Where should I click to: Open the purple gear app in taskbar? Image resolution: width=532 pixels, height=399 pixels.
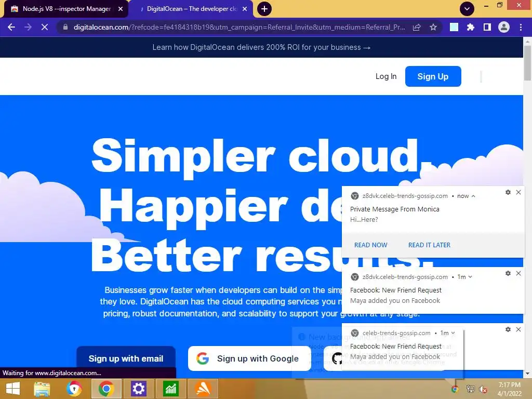coord(138,389)
